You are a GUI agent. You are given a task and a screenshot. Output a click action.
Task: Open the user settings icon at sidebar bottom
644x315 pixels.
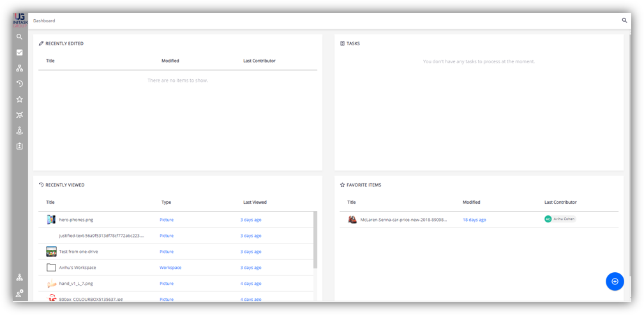pyautogui.click(x=20, y=293)
